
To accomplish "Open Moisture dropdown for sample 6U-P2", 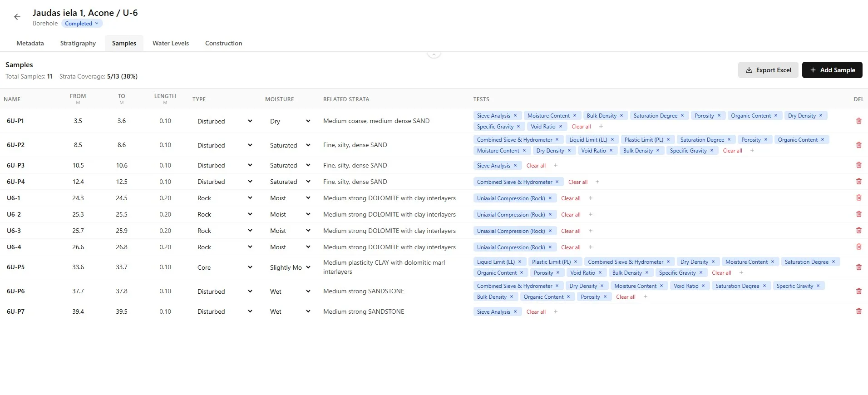I will pos(290,145).
